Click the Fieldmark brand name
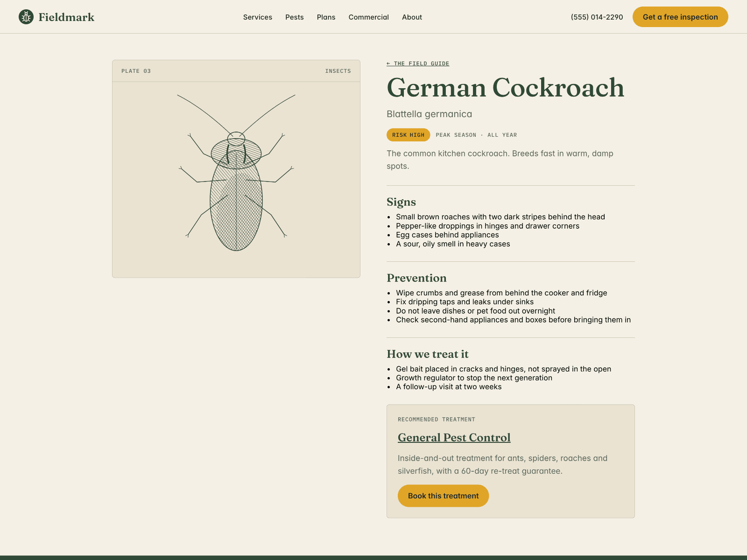The width and height of the screenshot is (747, 560). 66,17
